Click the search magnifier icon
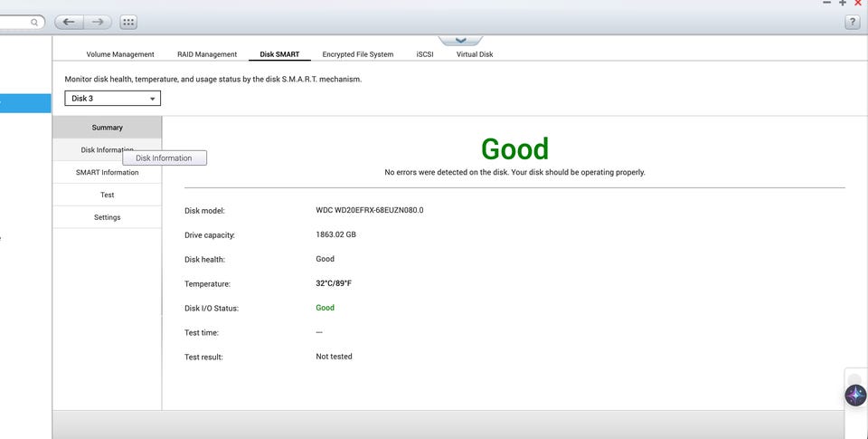Viewport: 868px width, 439px height. pyautogui.click(x=34, y=22)
